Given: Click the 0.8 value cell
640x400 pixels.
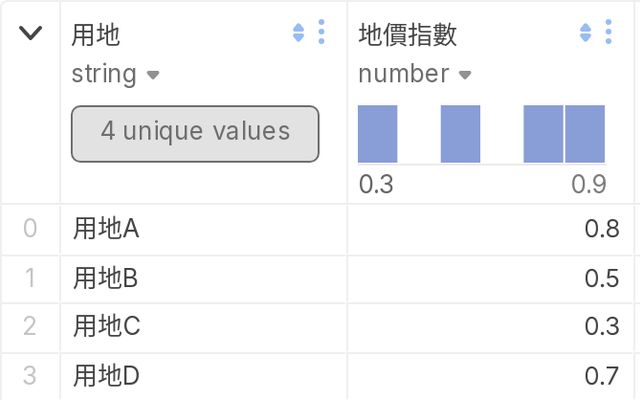Looking at the screenshot, I should coord(602,229).
